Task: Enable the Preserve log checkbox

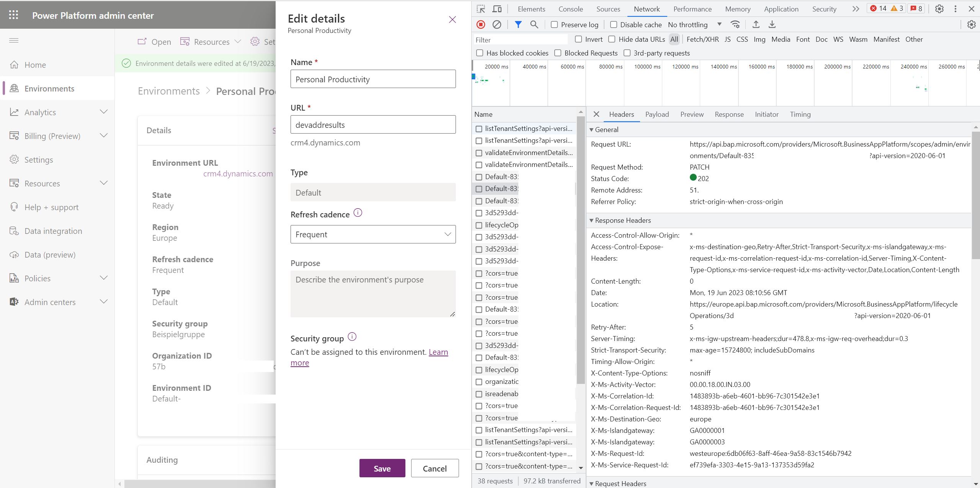Action: click(554, 24)
